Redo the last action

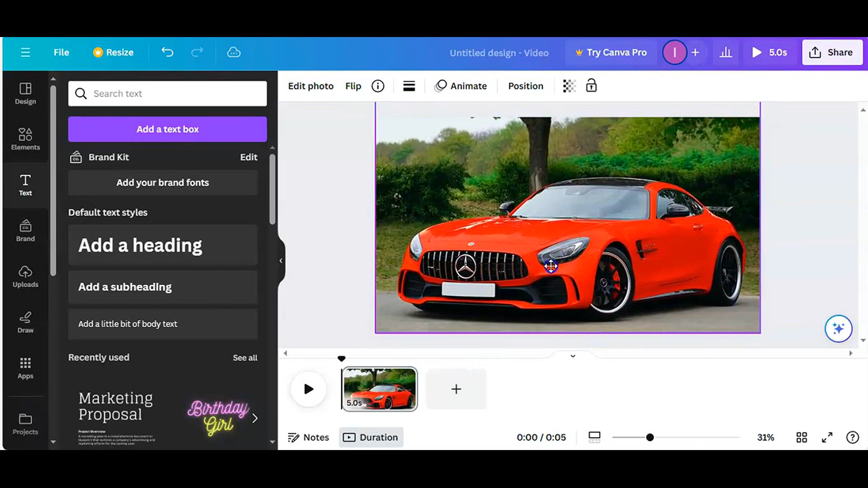(197, 52)
